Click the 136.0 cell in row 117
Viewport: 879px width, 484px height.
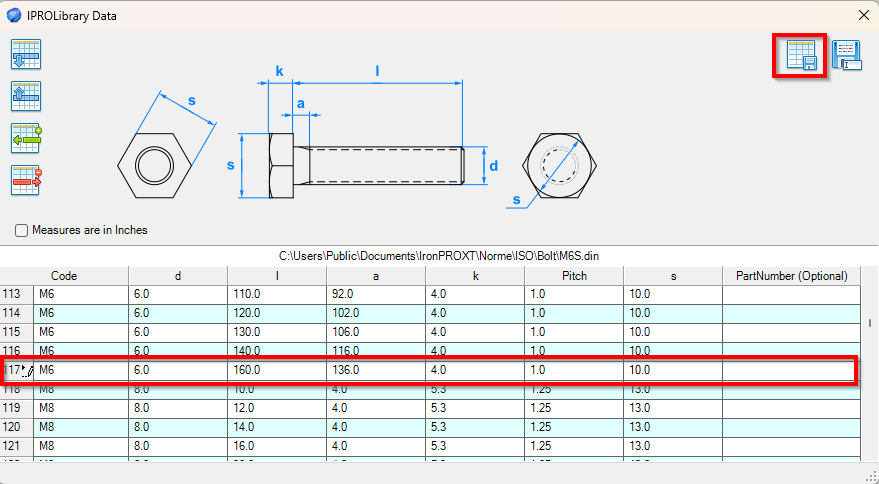[x=376, y=370]
